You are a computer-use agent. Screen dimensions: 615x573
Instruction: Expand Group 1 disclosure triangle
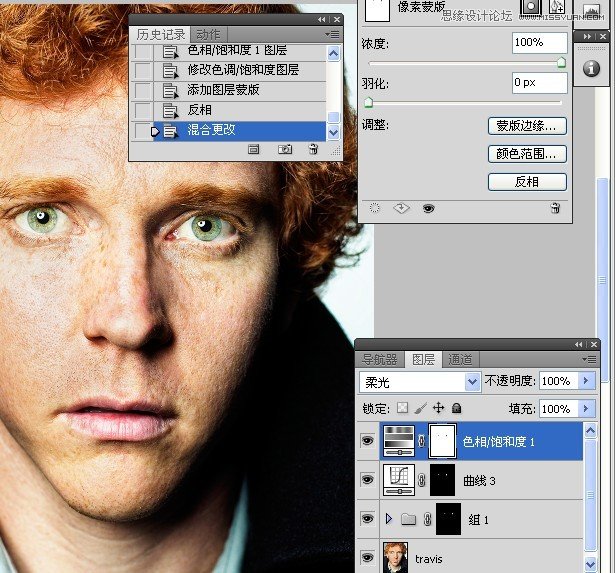pos(389,519)
